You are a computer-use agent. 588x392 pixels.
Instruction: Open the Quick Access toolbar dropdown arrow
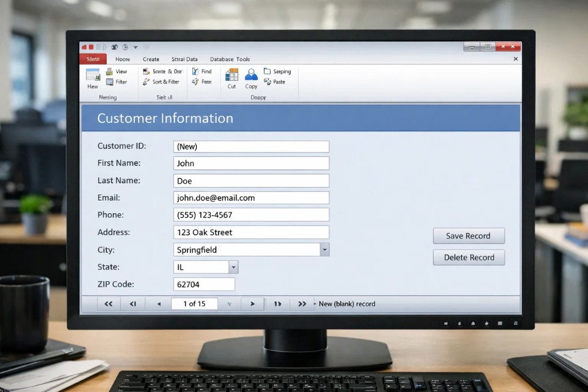click(135, 47)
